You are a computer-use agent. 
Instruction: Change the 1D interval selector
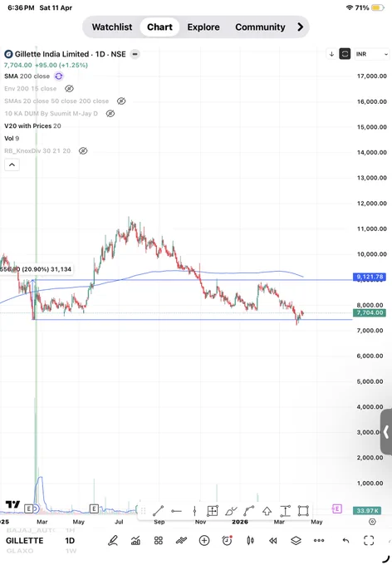[70, 541]
